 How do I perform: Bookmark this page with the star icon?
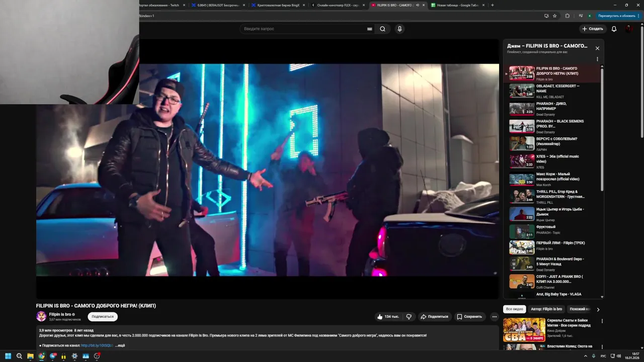(555, 16)
